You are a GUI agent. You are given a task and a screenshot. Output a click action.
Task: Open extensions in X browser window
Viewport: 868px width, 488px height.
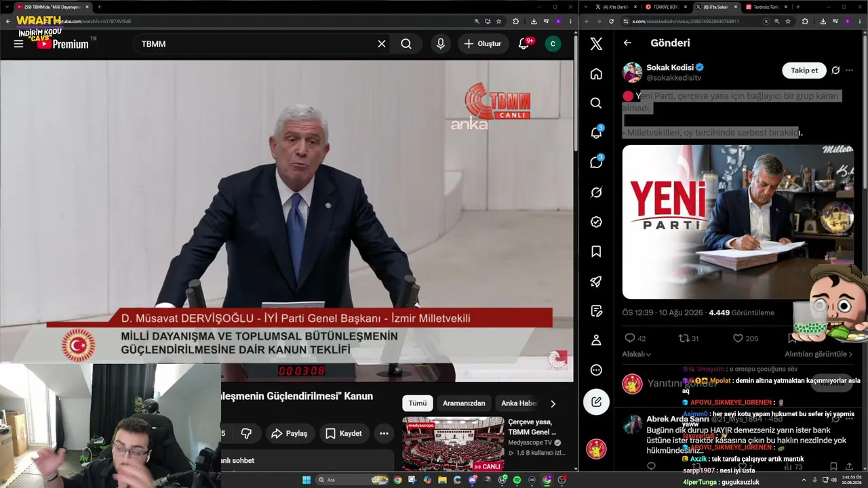pyautogui.click(x=805, y=21)
